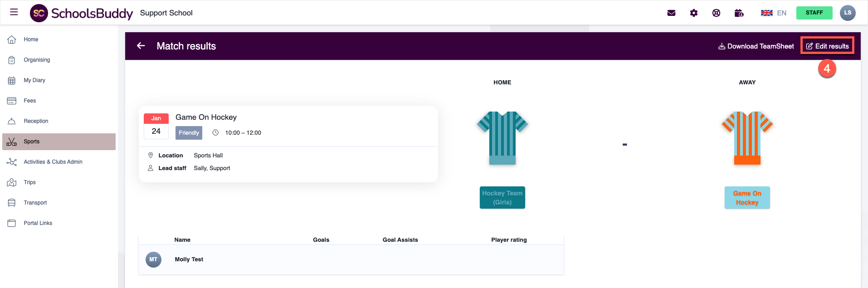Click the SchoolsBuddy logo
The width and height of the screenshot is (868, 288).
[x=82, y=13]
